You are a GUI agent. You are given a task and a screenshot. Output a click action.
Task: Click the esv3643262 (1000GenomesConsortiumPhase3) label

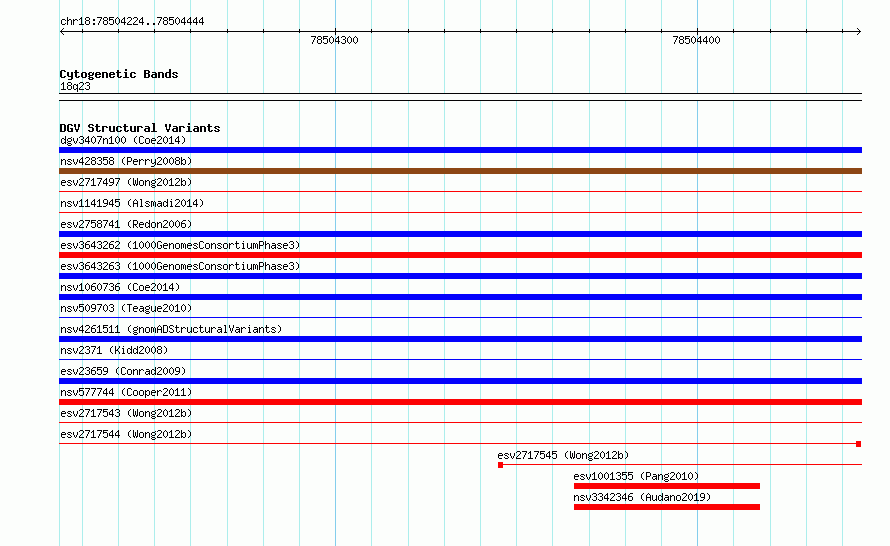(180, 245)
